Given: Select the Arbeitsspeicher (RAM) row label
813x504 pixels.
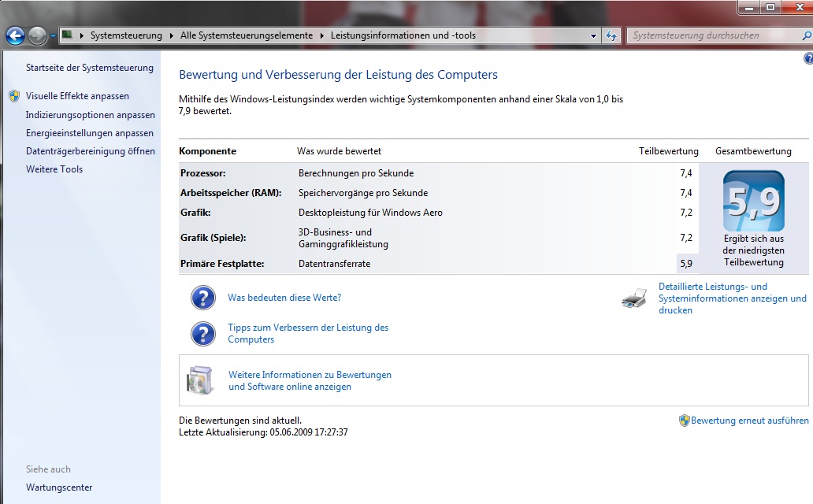Looking at the screenshot, I should point(231,193).
